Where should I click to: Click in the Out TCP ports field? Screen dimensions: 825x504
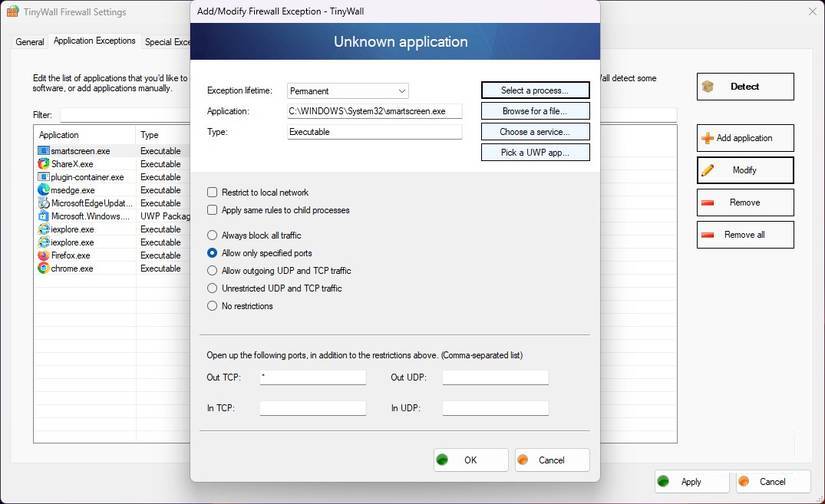(x=313, y=377)
